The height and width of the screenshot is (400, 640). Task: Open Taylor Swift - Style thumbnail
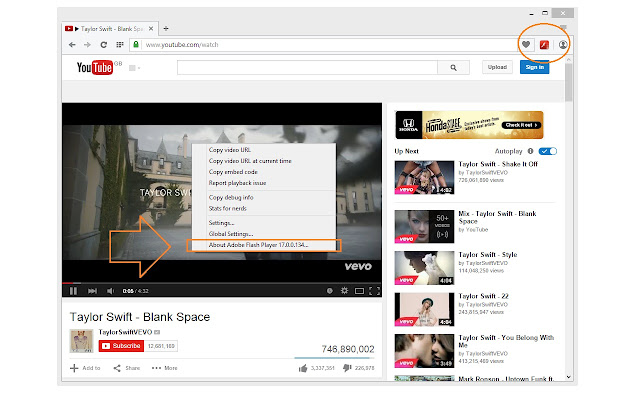(x=424, y=268)
